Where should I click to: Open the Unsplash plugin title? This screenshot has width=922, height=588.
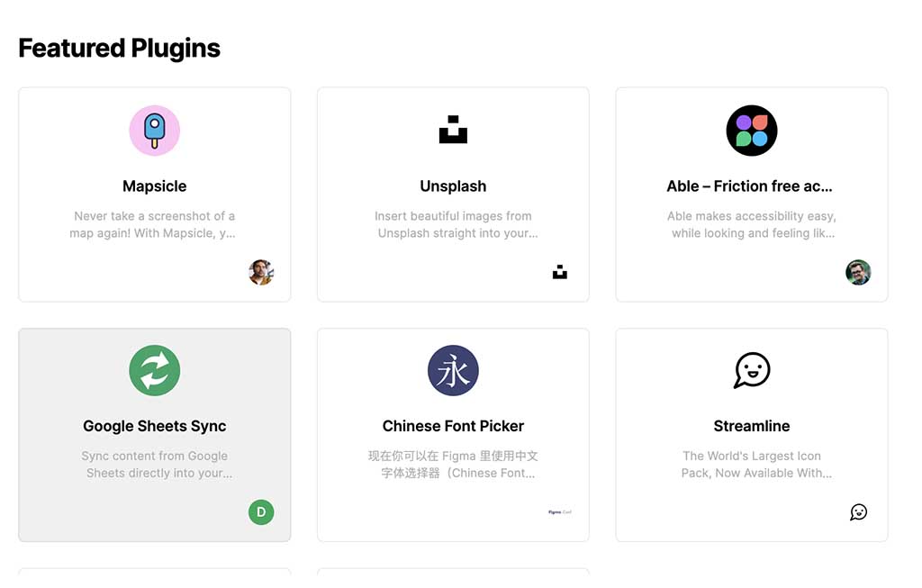tap(453, 186)
